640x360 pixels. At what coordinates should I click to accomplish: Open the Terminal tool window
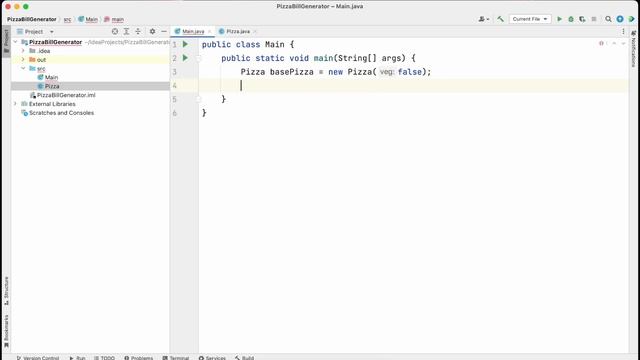pos(176,358)
